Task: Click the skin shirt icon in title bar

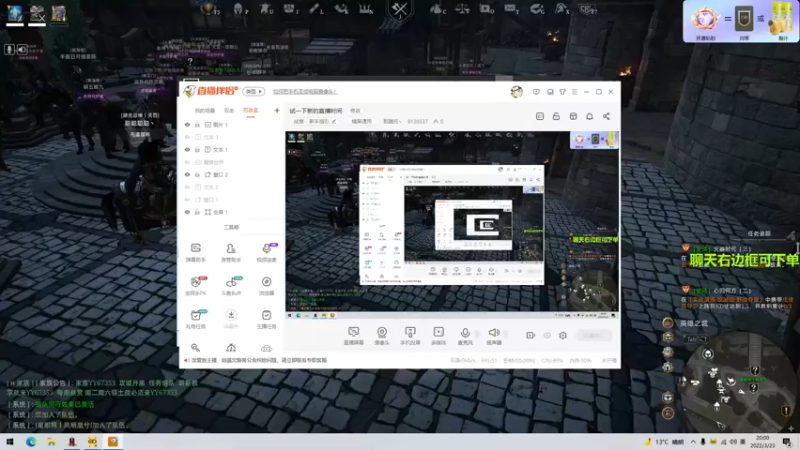Action: pyautogui.click(x=562, y=92)
